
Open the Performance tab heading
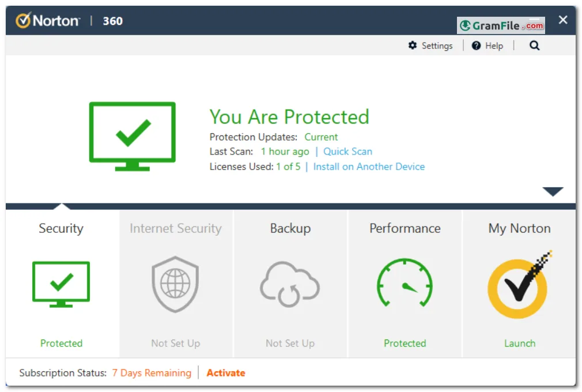tap(405, 228)
